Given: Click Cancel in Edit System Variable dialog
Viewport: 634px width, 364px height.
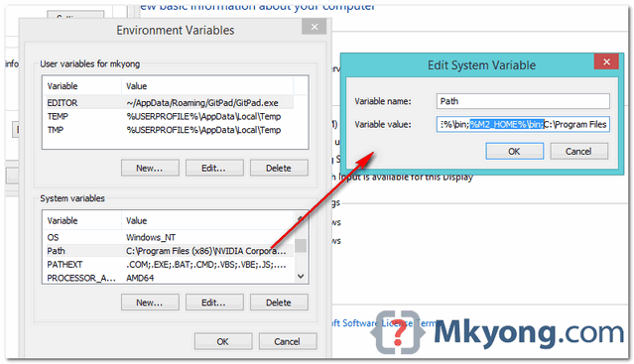Looking at the screenshot, I should tap(578, 151).
